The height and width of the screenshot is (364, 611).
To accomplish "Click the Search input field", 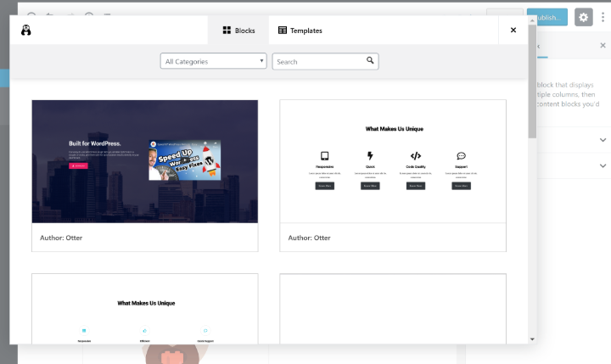I will (x=325, y=61).
